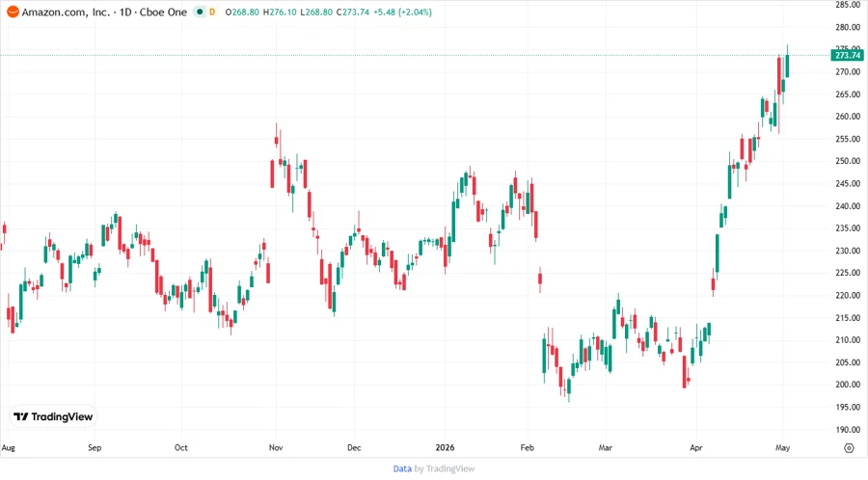
Task: Click the 265.00 price axis label
Action: 848,94
